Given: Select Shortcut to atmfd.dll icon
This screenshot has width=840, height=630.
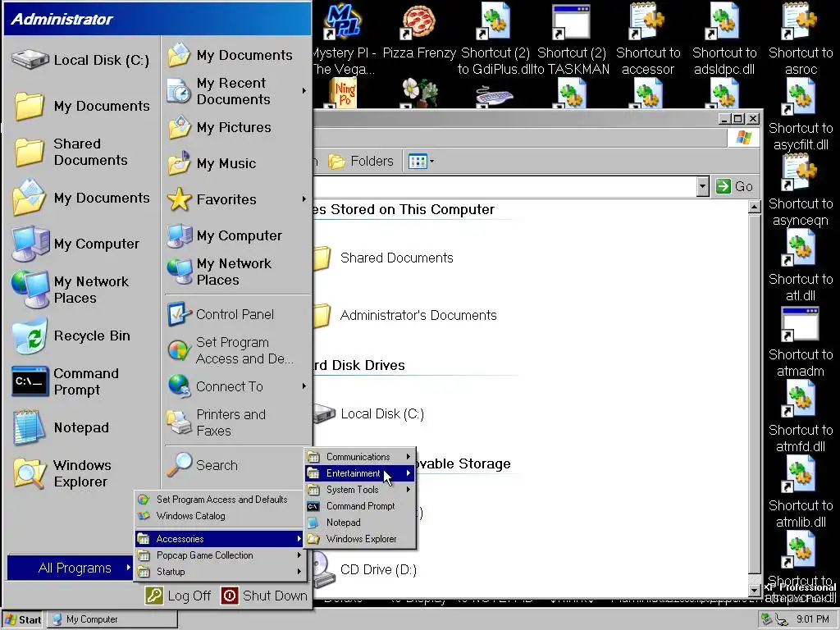Looking at the screenshot, I should coord(801,417).
